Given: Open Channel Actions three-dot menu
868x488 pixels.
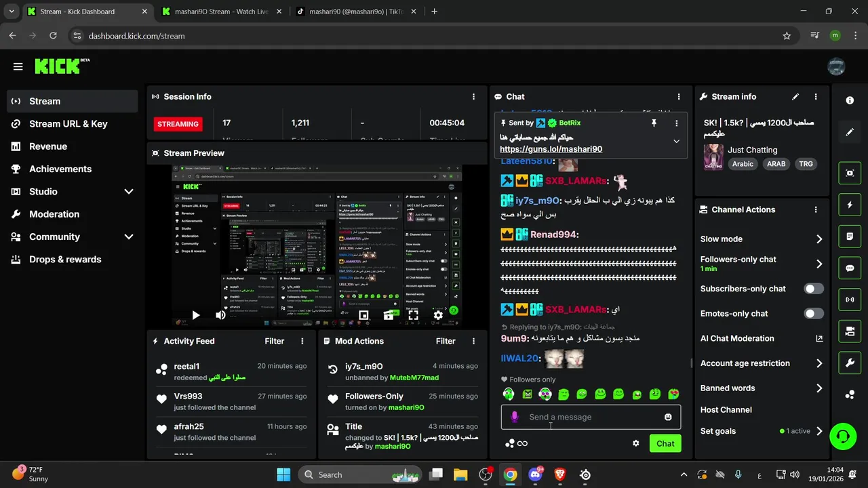Looking at the screenshot, I should tap(816, 210).
